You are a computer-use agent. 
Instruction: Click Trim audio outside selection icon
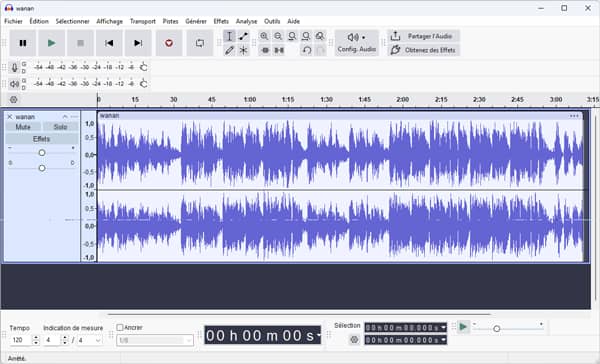tap(265, 50)
